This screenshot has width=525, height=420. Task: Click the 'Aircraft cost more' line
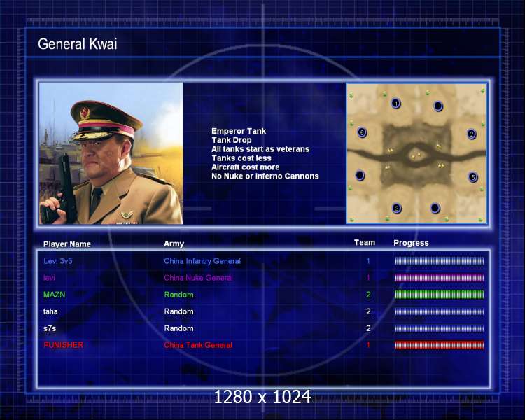click(x=246, y=167)
